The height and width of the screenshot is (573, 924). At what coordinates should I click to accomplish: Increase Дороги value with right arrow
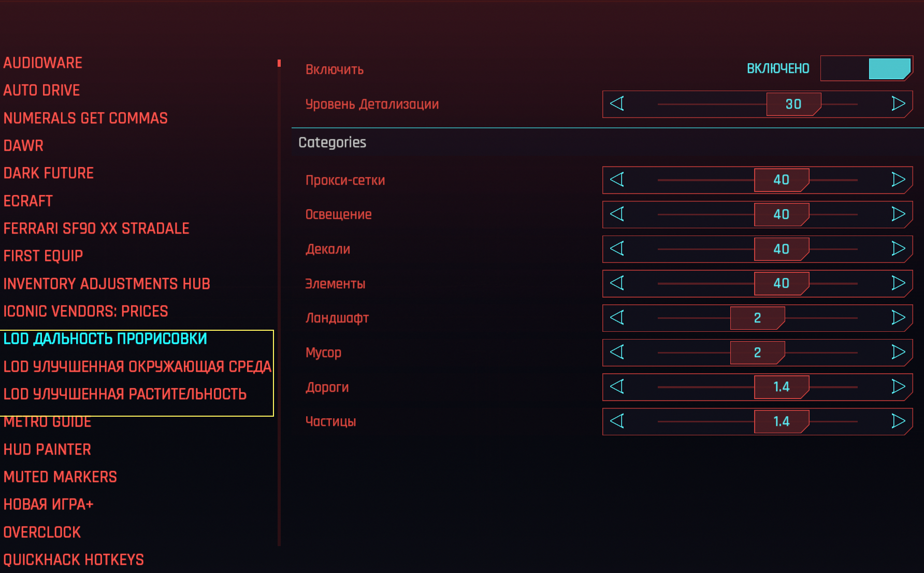[898, 387]
